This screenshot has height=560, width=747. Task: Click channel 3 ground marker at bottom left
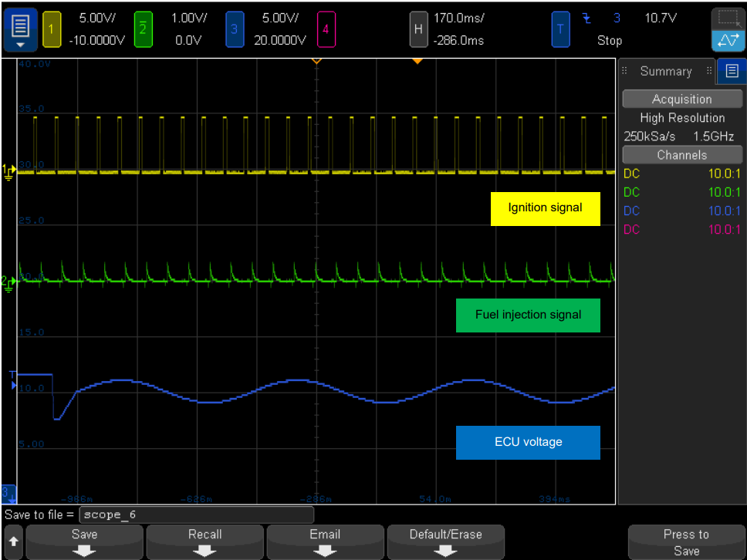click(x=8, y=494)
